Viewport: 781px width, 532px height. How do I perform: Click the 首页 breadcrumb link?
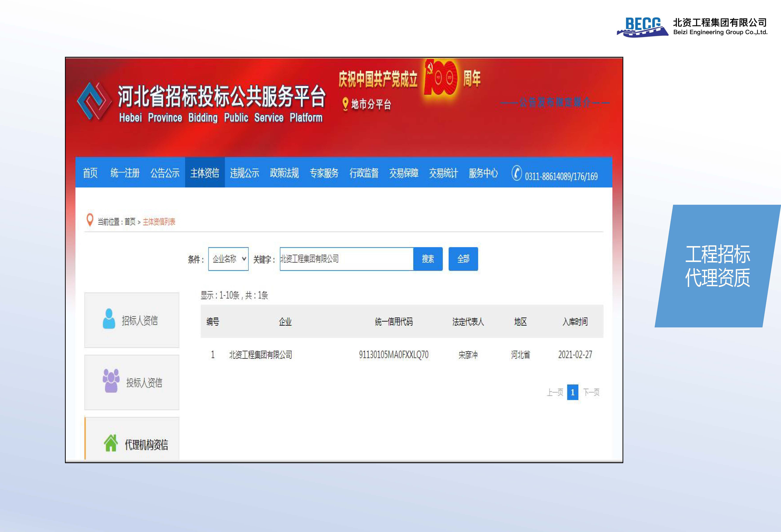130,222
